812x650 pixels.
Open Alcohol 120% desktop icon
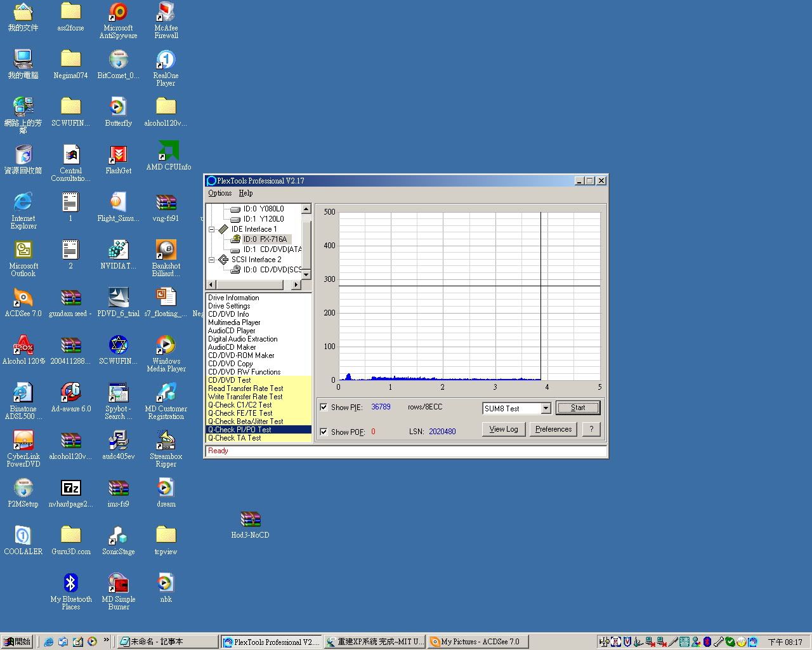pos(23,350)
